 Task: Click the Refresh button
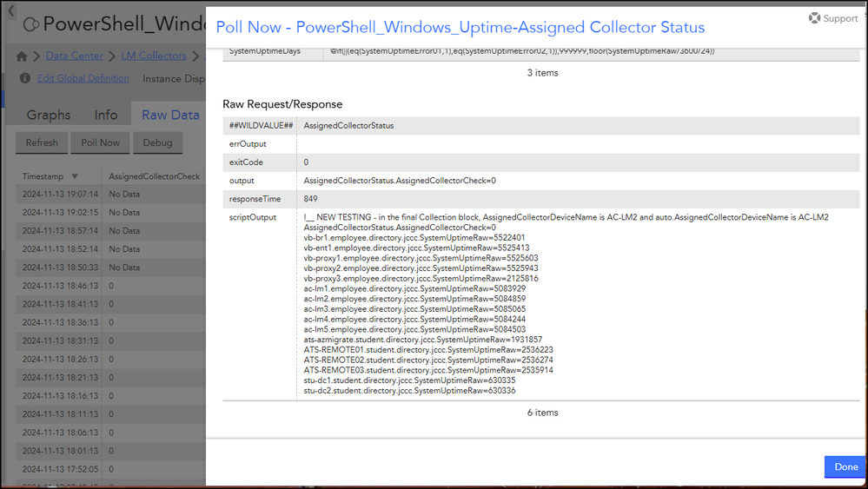point(42,142)
